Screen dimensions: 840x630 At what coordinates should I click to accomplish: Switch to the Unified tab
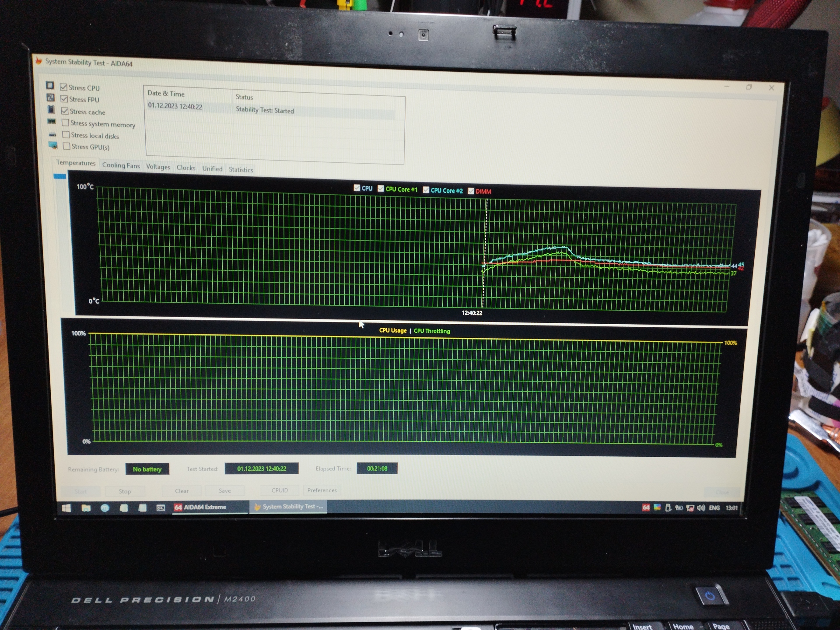[212, 169]
